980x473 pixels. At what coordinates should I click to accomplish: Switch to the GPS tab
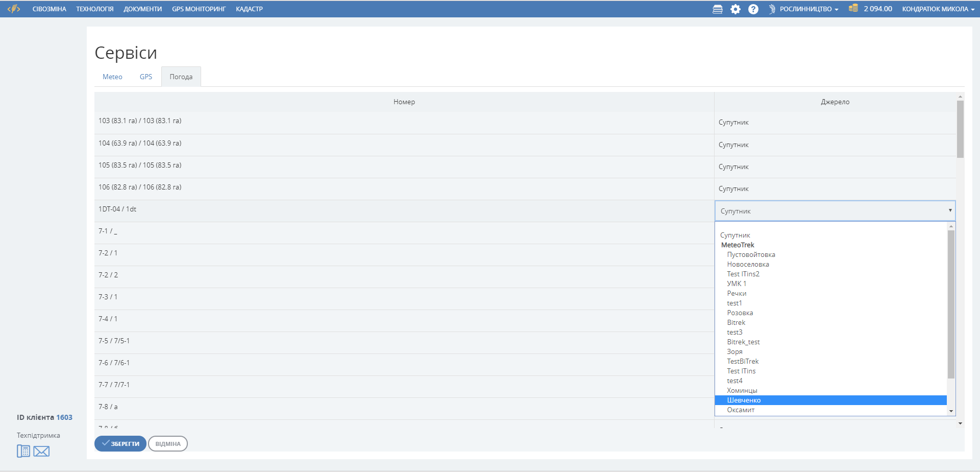point(146,77)
